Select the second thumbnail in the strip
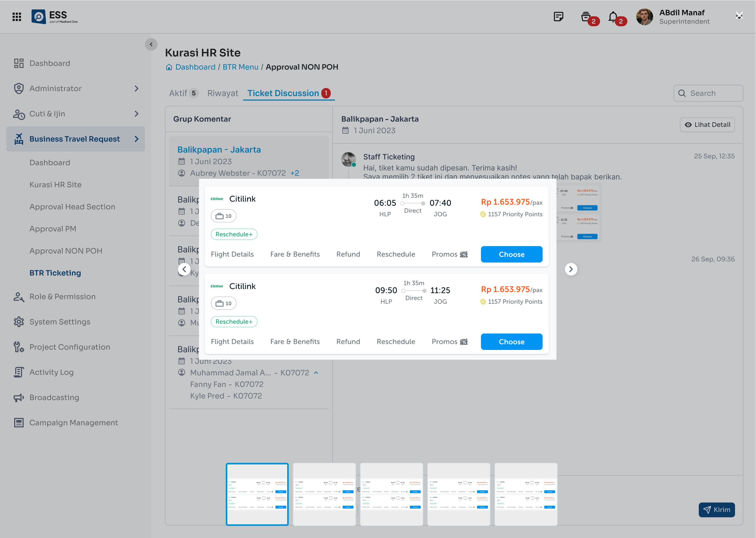Viewport: 756px width, 538px height. point(324,494)
